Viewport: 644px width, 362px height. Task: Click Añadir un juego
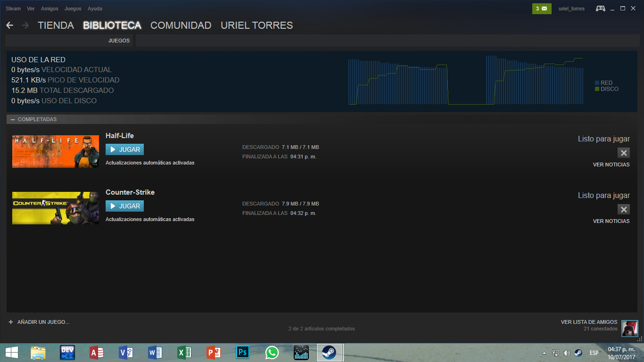[43, 322]
